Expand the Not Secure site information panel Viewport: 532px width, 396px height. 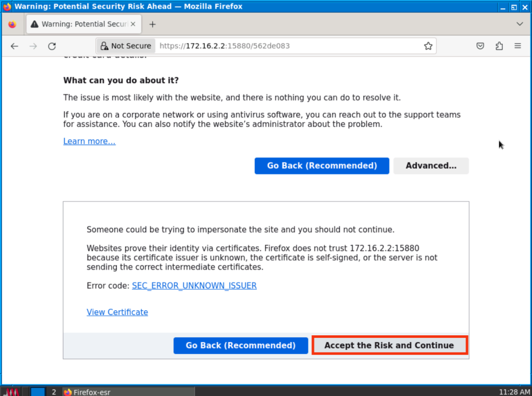pos(126,46)
